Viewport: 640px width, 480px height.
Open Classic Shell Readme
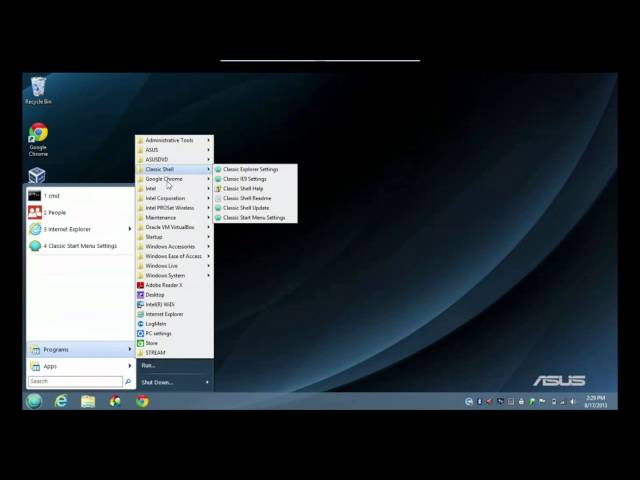[x=256, y=198]
